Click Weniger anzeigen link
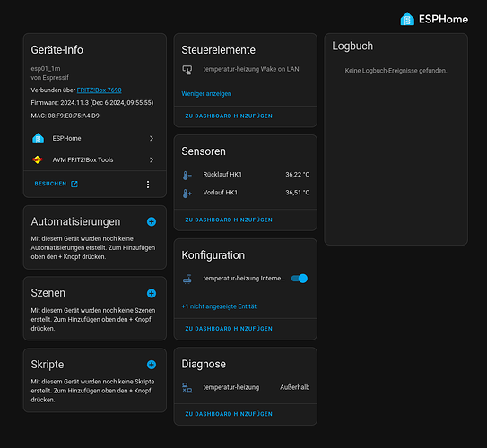This screenshot has width=487, height=448. pos(206,94)
